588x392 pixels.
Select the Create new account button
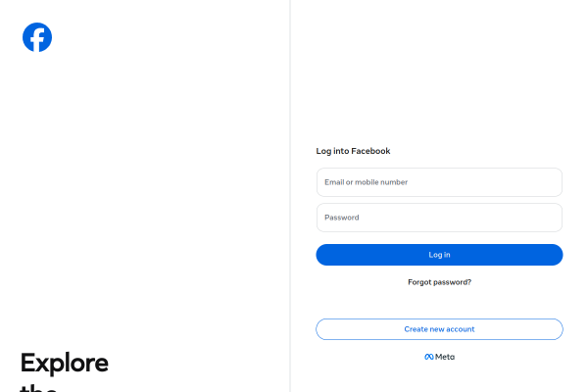[x=439, y=329]
